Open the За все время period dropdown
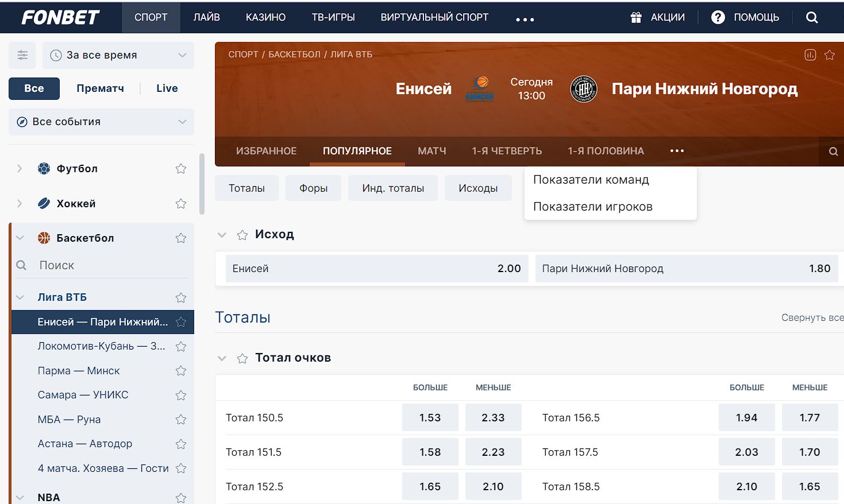This screenshot has height=504, width=844. [118, 55]
